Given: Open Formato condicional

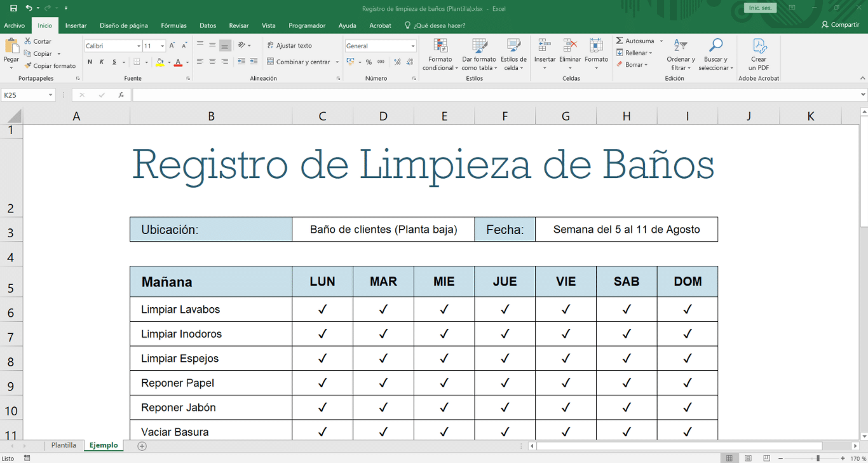Looking at the screenshot, I should pos(440,55).
